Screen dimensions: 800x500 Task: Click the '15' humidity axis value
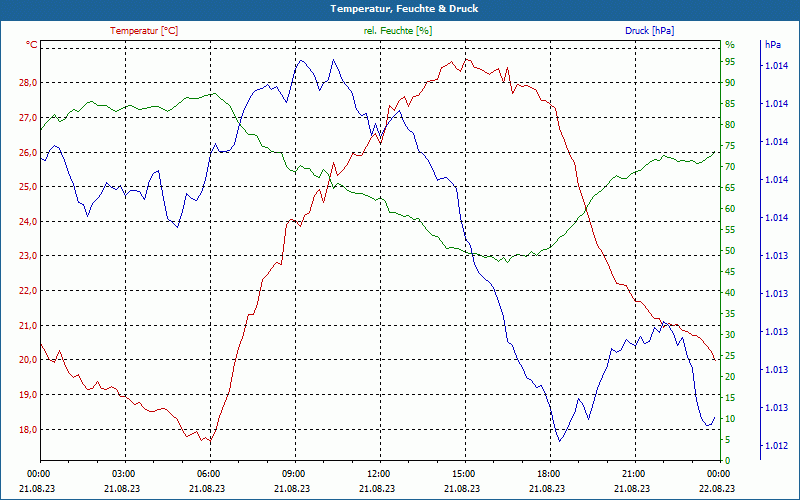730,397
